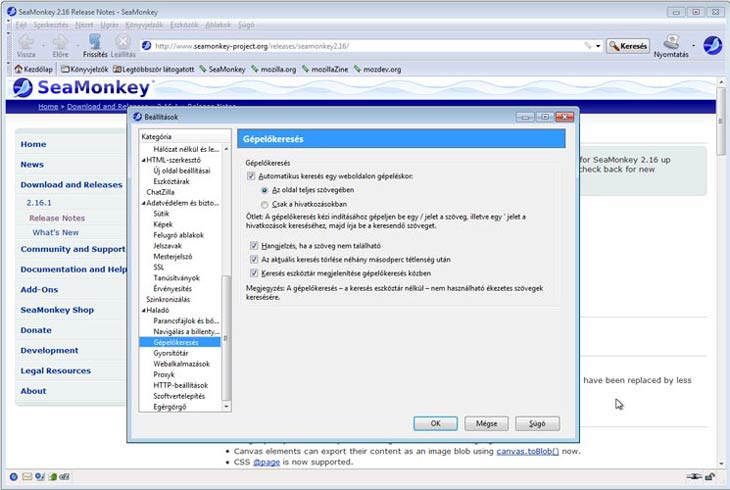Image resolution: width=730 pixels, height=490 pixels.
Task: Toggle 'Az aktuális keresés törlése' checkbox
Action: 254,259
